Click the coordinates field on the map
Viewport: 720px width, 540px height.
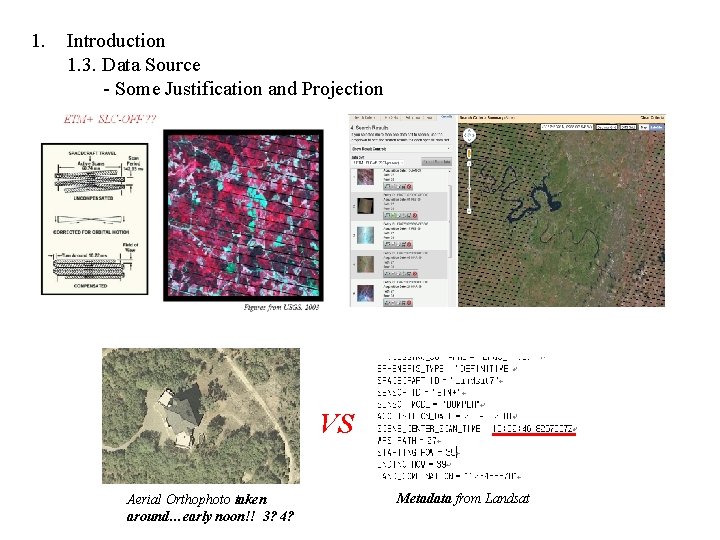567,127
